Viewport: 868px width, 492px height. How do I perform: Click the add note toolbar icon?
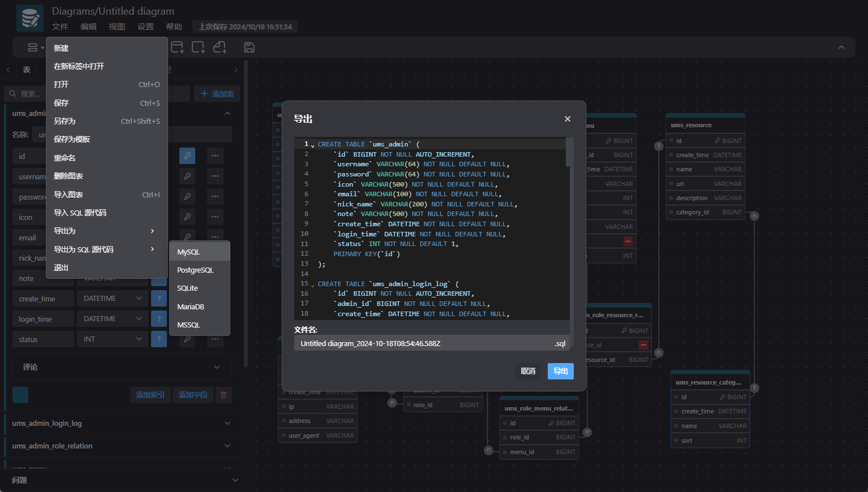(220, 48)
